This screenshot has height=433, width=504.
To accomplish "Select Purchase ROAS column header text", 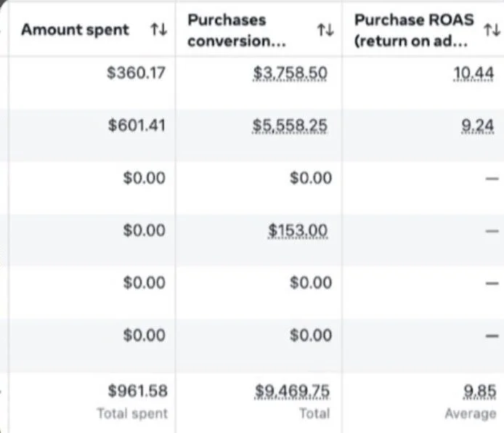I will point(412,30).
